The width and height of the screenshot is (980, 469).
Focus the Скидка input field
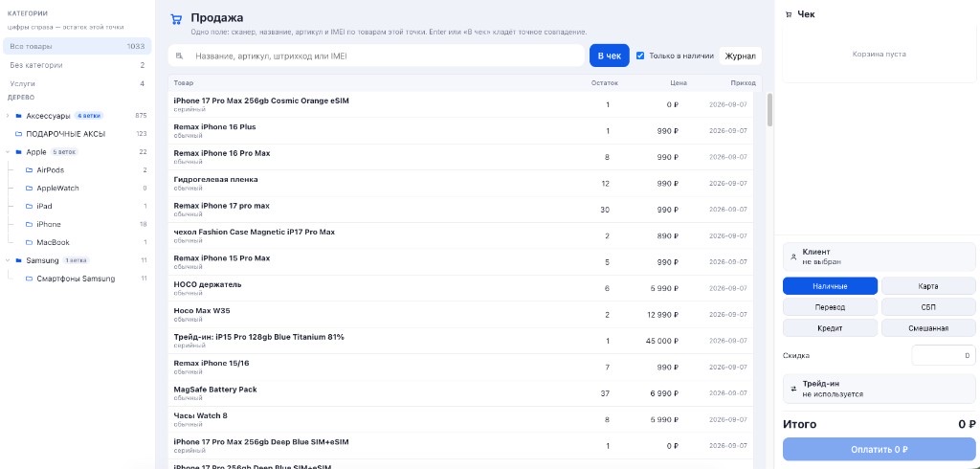[x=943, y=355]
